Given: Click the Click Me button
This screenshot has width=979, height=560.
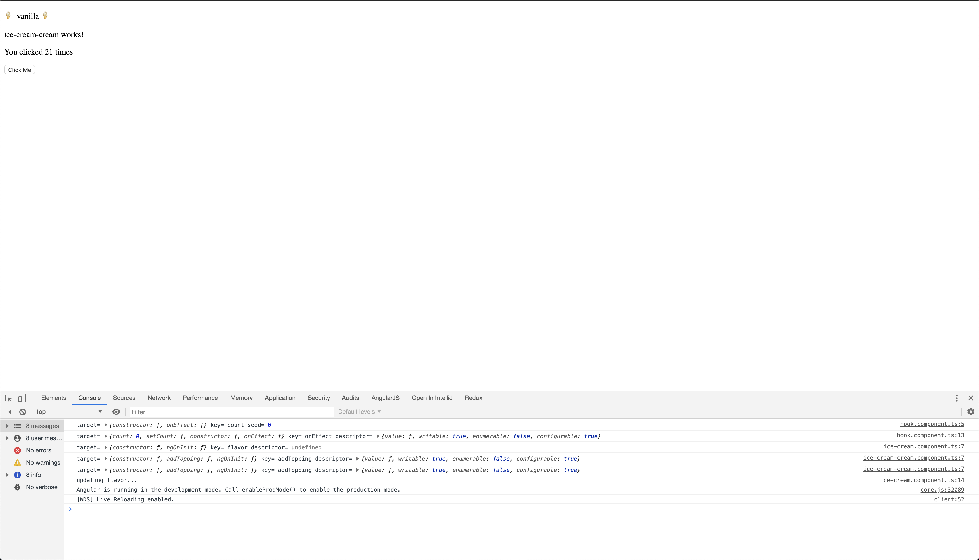Looking at the screenshot, I should [19, 69].
